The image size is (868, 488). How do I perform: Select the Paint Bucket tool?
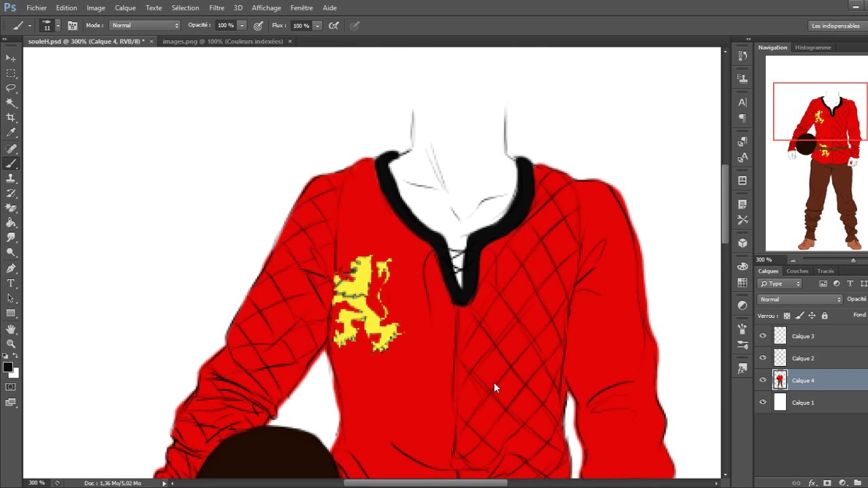coord(11,223)
